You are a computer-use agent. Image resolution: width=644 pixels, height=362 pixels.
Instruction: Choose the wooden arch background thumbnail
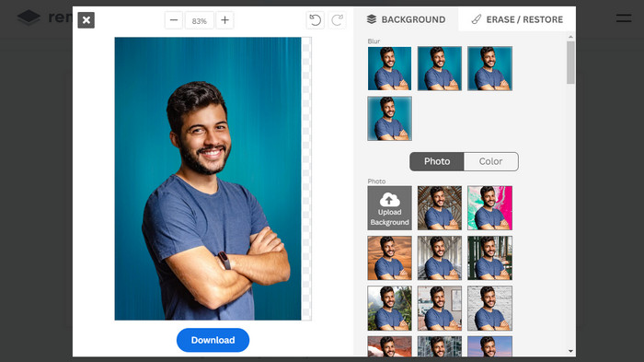click(x=440, y=208)
